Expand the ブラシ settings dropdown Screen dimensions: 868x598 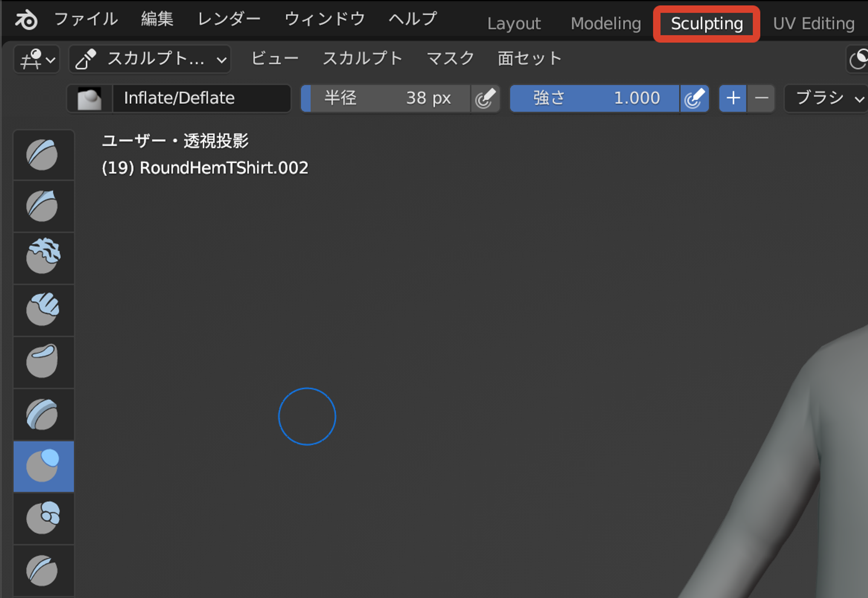pyautogui.click(x=827, y=98)
